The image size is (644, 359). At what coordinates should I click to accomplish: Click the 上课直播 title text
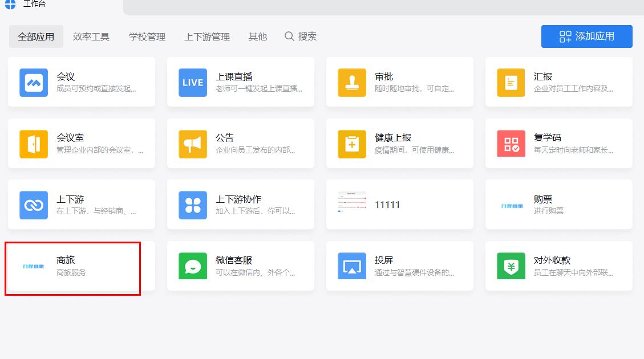click(x=234, y=77)
